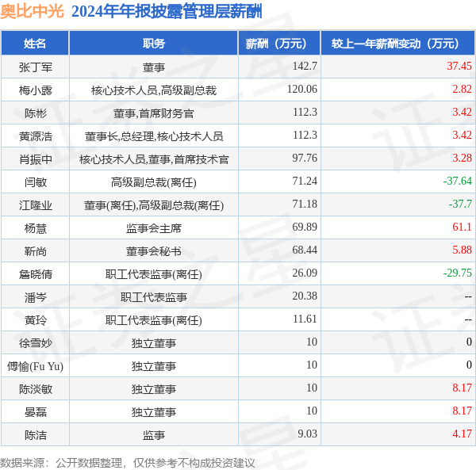
Task: Click the change value -37.7
Action: [x=460, y=204]
